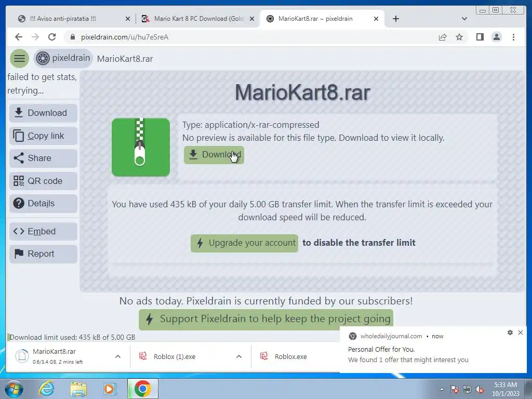This screenshot has width=532, height=399.
Task: Click the MarioKart8.rar title in header
Action: coord(125,59)
